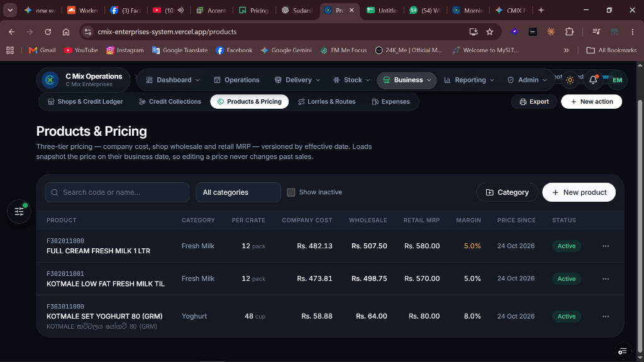Expand the Delivery menu
Viewport: 644px width, 362px height.
pos(297,80)
